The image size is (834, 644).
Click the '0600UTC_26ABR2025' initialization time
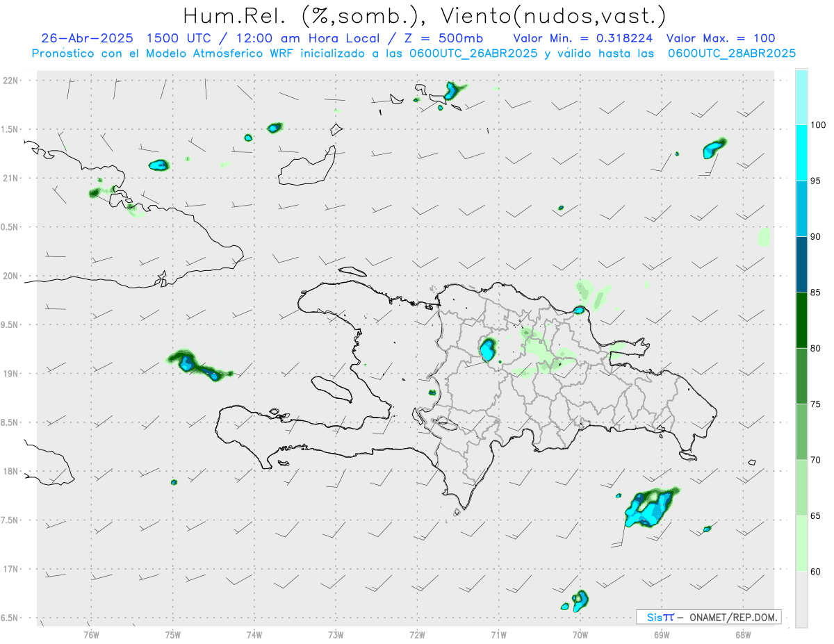click(x=473, y=53)
